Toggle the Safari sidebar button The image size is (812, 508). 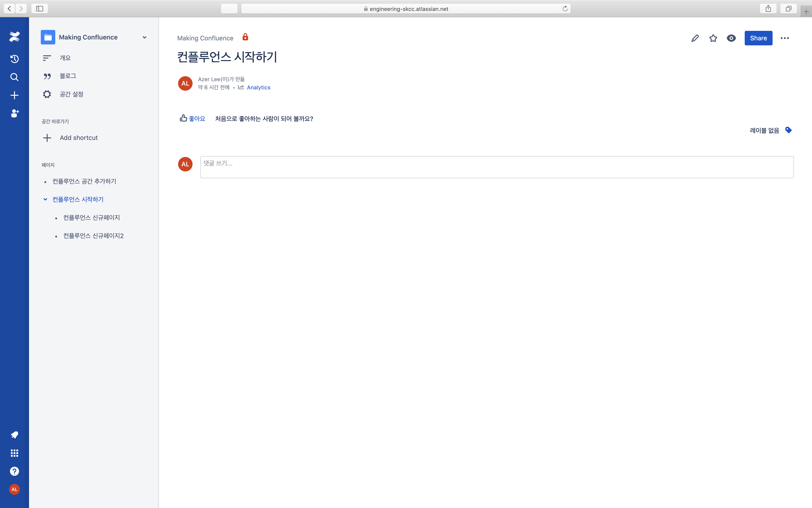pyautogui.click(x=40, y=8)
